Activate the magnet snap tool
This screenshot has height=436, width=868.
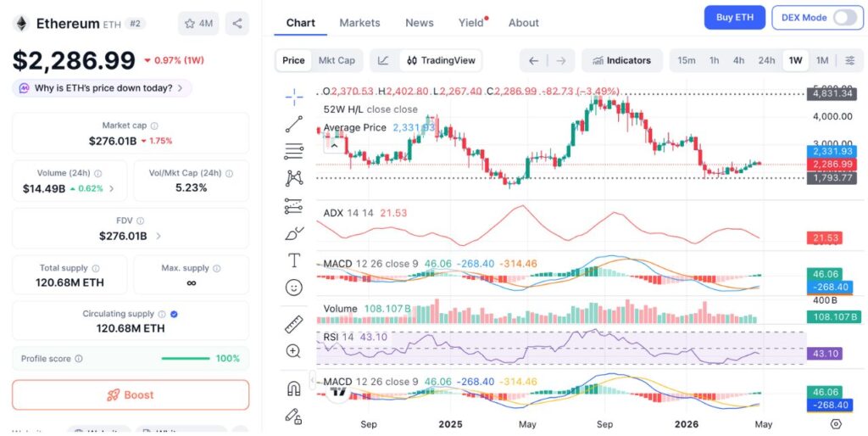[294, 388]
